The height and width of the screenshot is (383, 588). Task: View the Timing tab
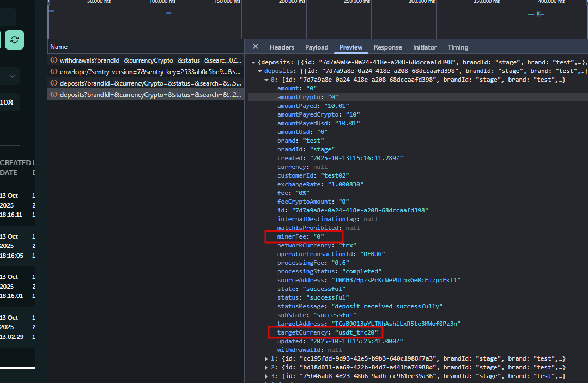[458, 47]
